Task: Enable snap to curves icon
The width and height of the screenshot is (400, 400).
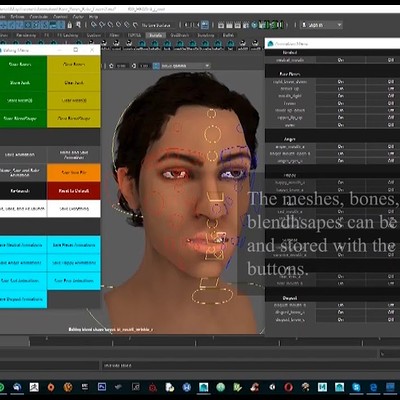Action: [x=102, y=25]
